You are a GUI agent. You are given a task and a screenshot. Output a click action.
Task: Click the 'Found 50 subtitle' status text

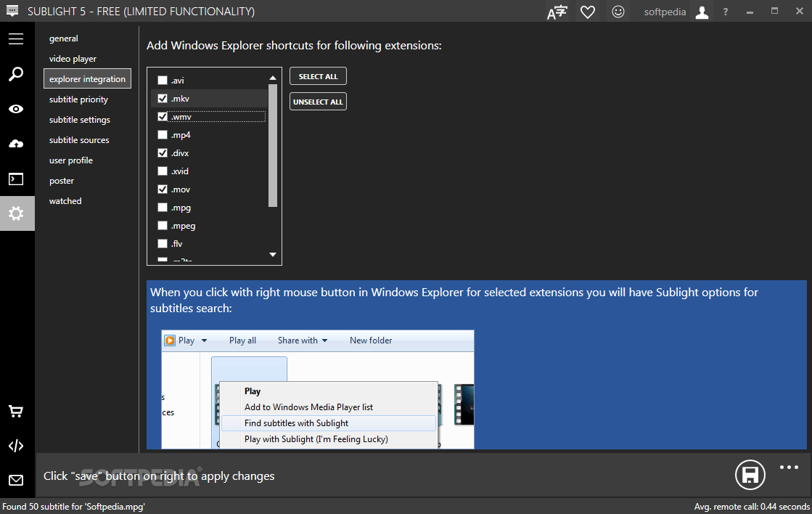tap(73, 507)
